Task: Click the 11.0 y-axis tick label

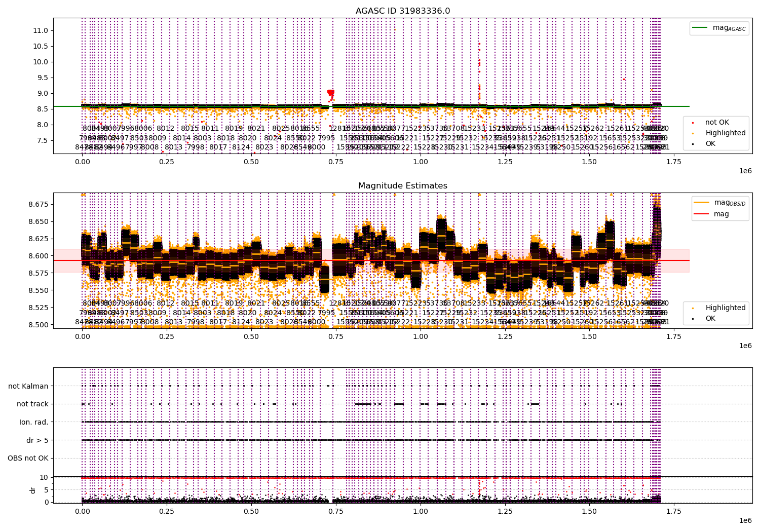Action: tap(41, 30)
